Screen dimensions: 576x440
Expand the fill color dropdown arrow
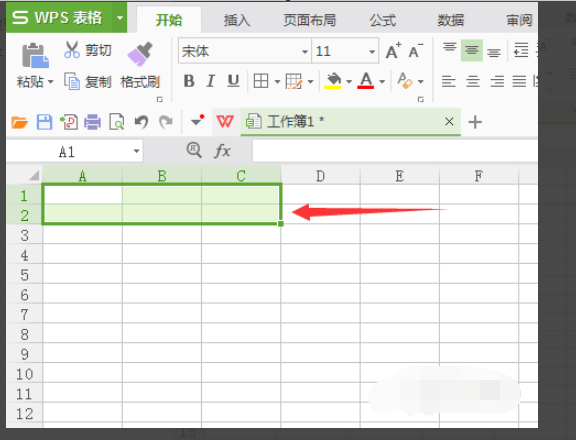pos(349,82)
